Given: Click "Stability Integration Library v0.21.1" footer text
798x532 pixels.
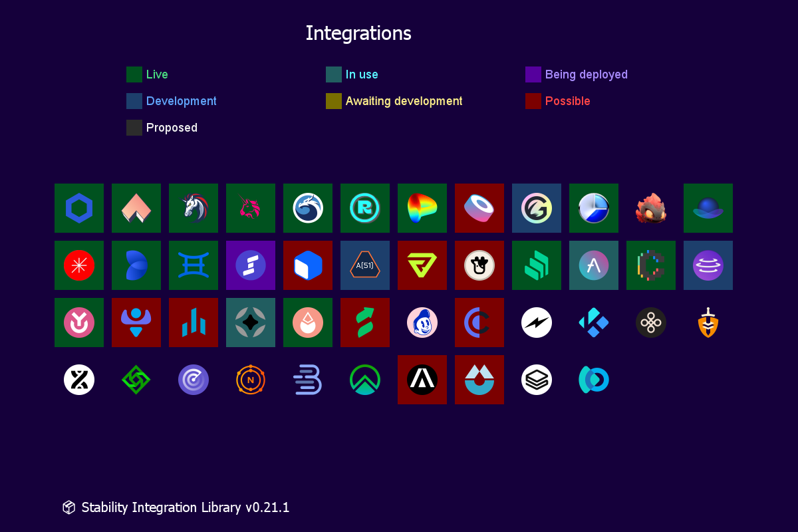Looking at the screenshot, I should 186,508.
